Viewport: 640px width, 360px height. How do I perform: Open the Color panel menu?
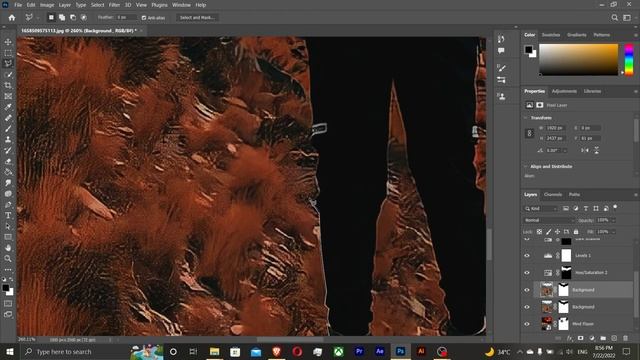click(635, 35)
